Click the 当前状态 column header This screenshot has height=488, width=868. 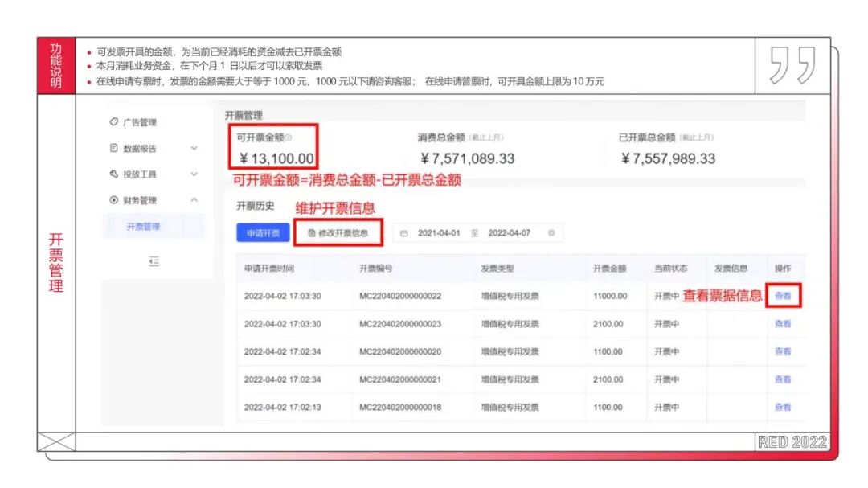[670, 268]
